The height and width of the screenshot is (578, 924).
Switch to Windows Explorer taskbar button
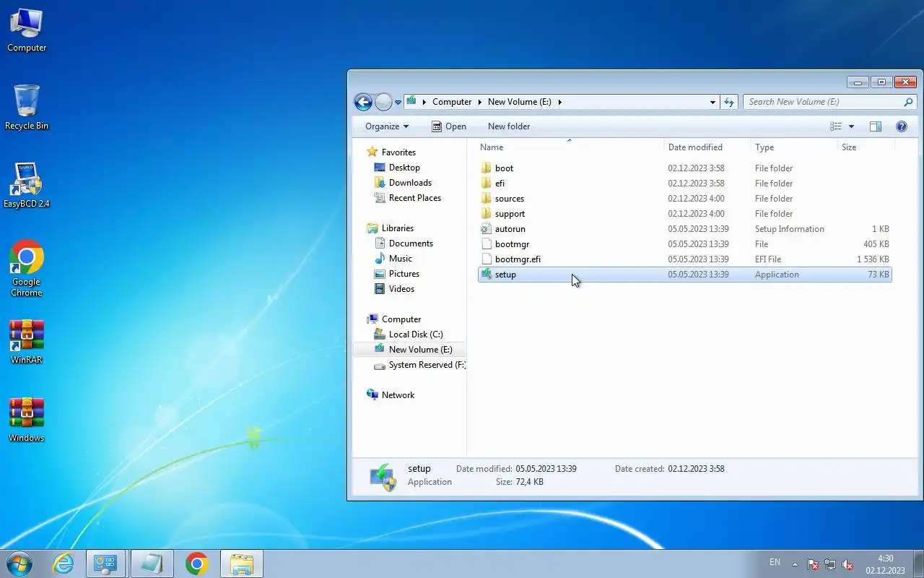242,564
